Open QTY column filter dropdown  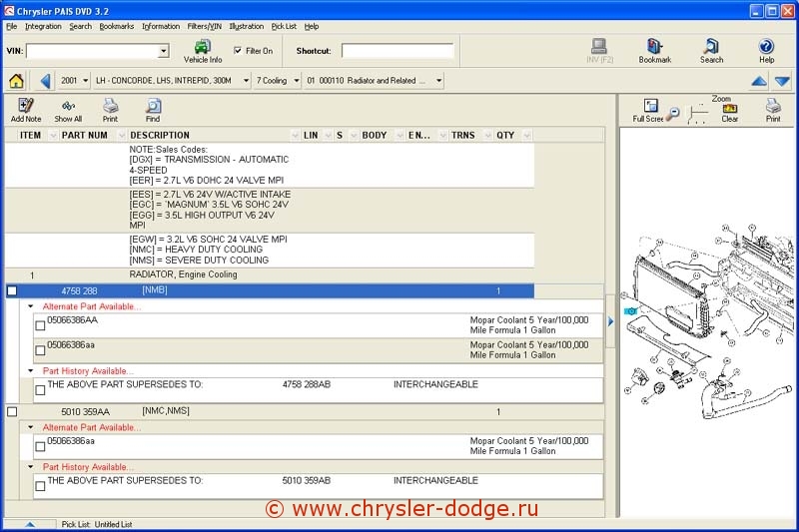pos(527,136)
